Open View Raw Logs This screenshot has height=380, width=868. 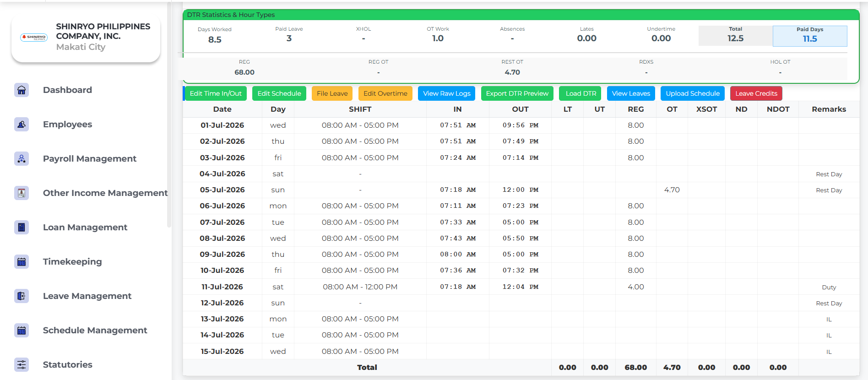tap(447, 93)
